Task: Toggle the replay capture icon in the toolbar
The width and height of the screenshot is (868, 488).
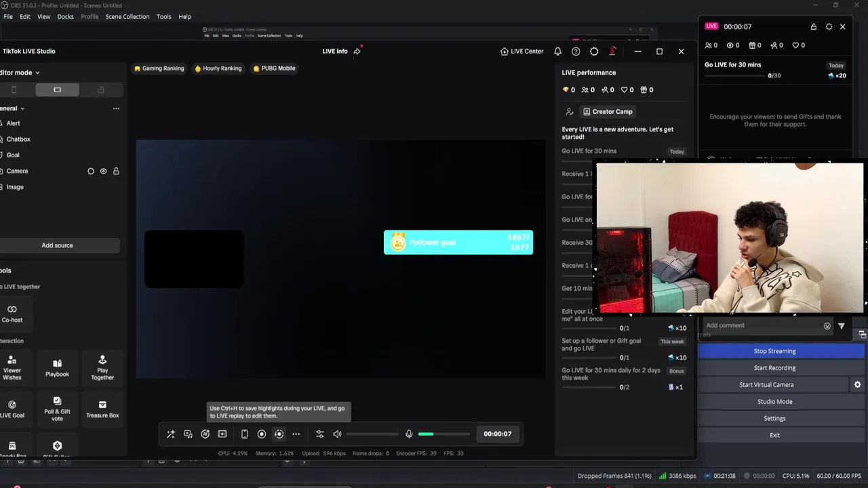Action: click(x=279, y=434)
